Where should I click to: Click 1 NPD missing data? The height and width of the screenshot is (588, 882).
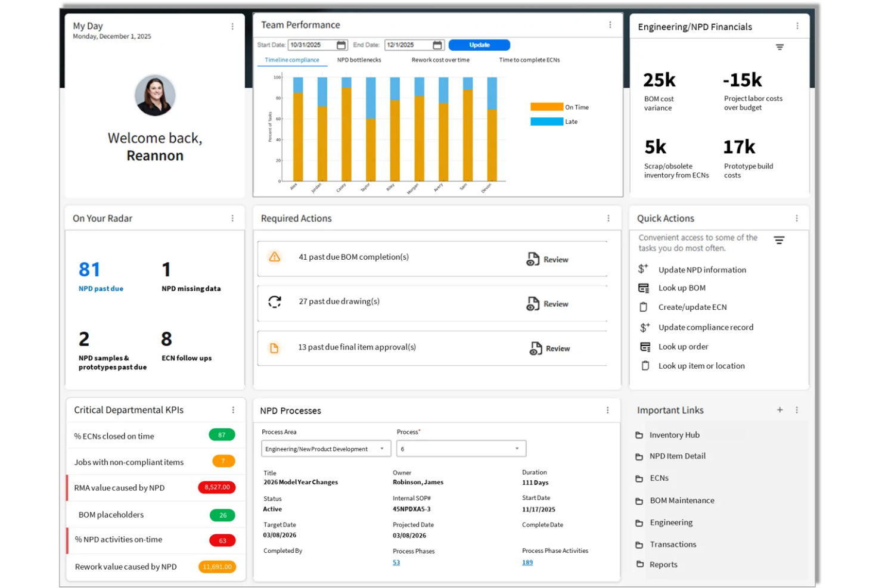click(x=191, y=277)
